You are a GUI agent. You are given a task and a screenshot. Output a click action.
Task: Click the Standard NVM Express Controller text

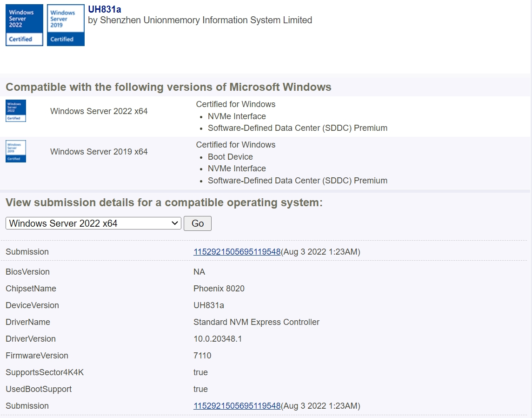pyautogui.click(x=256, y=322)
